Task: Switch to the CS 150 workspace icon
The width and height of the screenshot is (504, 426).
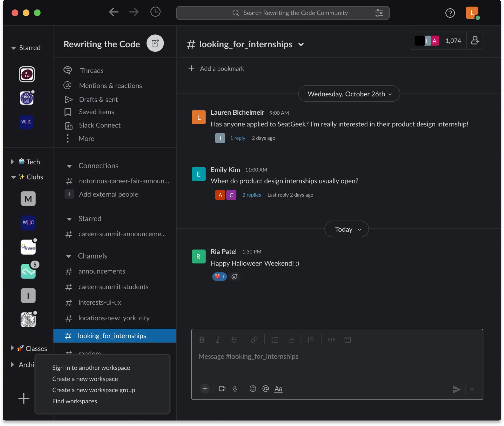Action: point(26,98)
